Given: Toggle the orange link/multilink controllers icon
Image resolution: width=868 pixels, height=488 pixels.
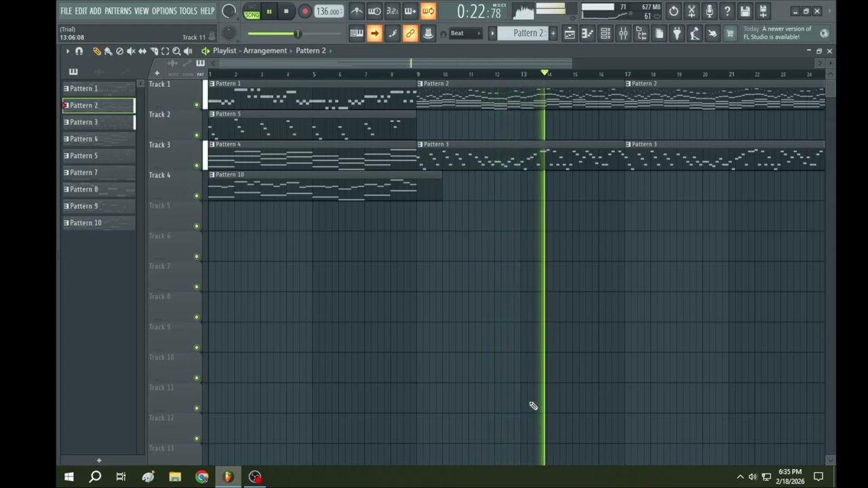Looking at the screenshot, I should (x=410, y=33).
